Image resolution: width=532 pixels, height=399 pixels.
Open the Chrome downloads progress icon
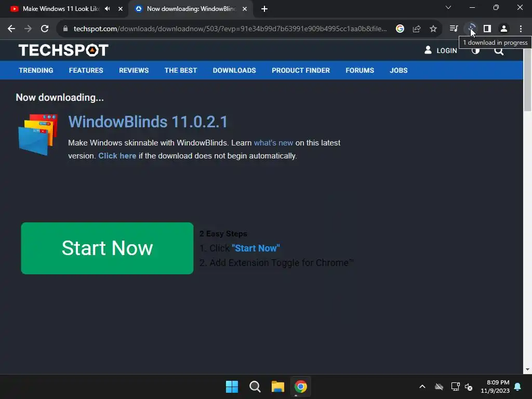pyautogui.click(x=471, y=29)
